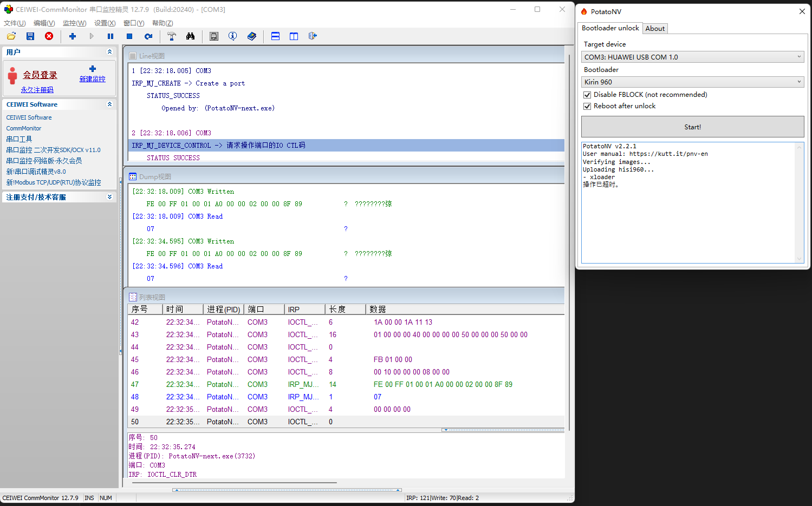
Task: Open the Bootloader Kirin 960 dropdown
Action: (x=692, y=82)
